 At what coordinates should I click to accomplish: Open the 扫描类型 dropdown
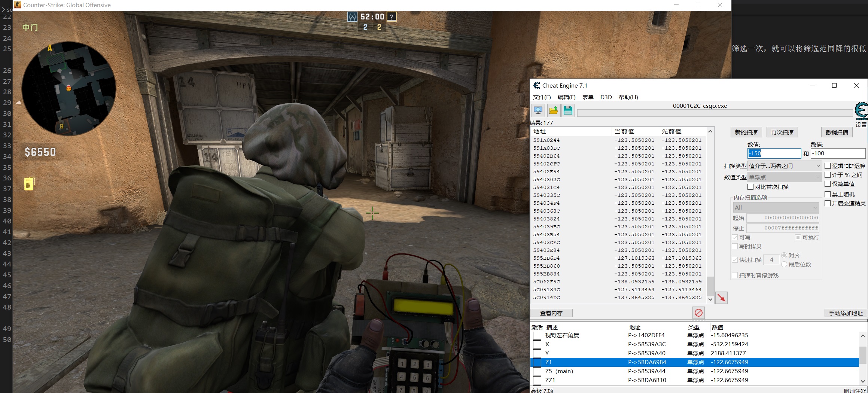tap(785, 166)
